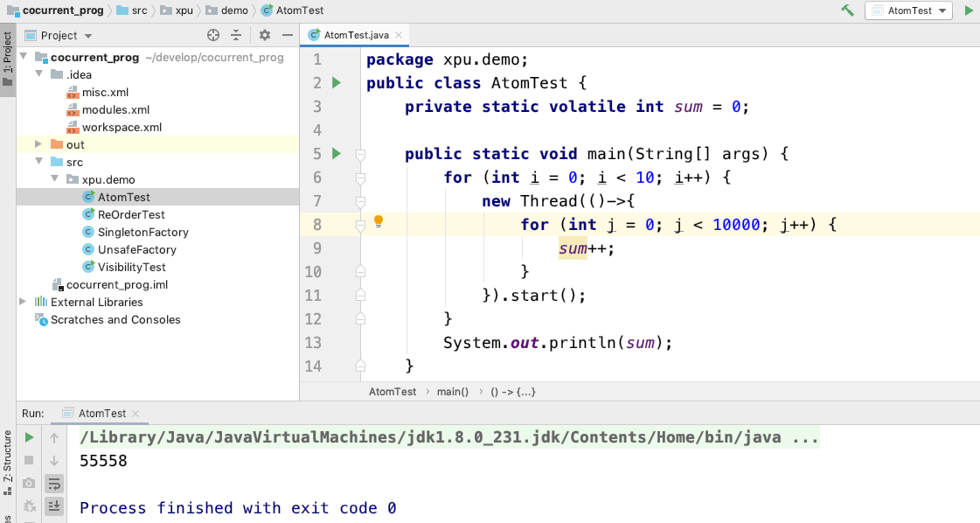The width and height of the screenshot is (980, 523).
Task: Click the Build project hammer icon
Action: point(847,10)
